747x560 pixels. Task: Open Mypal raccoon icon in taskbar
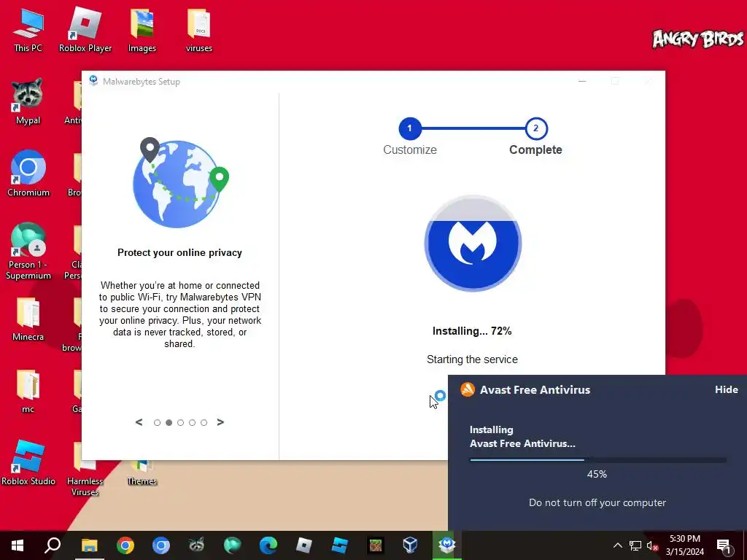pyautogui.click(x=196, y=545)
